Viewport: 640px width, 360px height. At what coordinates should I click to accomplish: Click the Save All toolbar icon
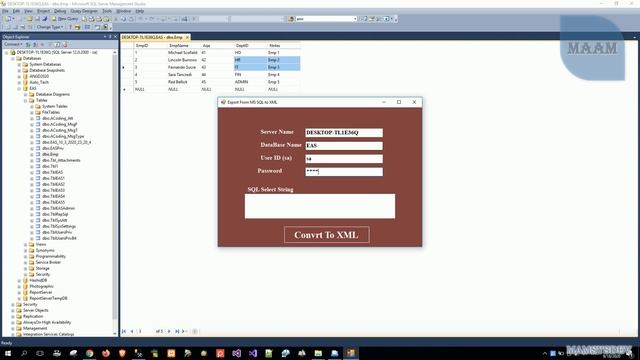(x=44, y=19)
